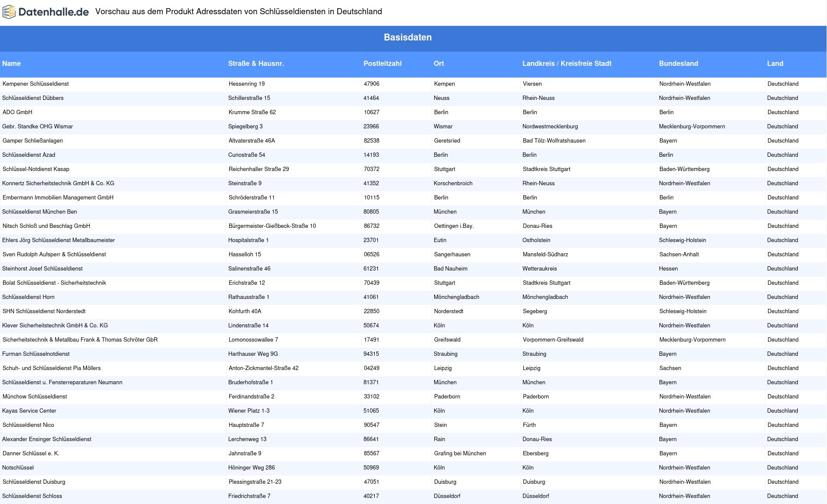
Task: Click Schlüsseldienst Schloss name
Action: [32, 496]
